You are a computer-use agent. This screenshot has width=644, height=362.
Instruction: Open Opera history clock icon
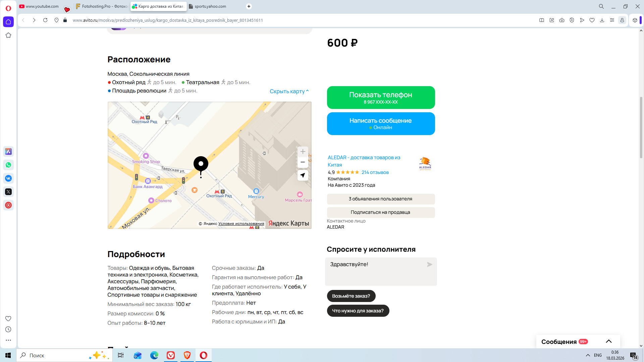[8, 329]
